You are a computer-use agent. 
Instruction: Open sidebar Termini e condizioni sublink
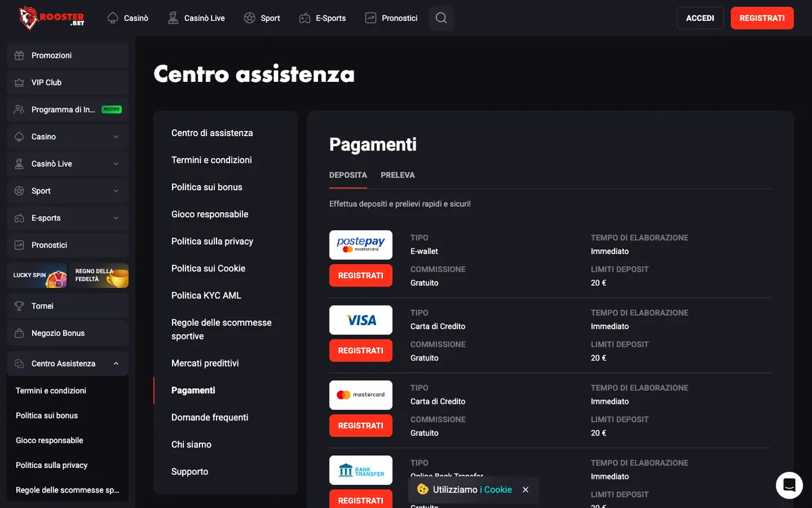(x=51, y=391)
